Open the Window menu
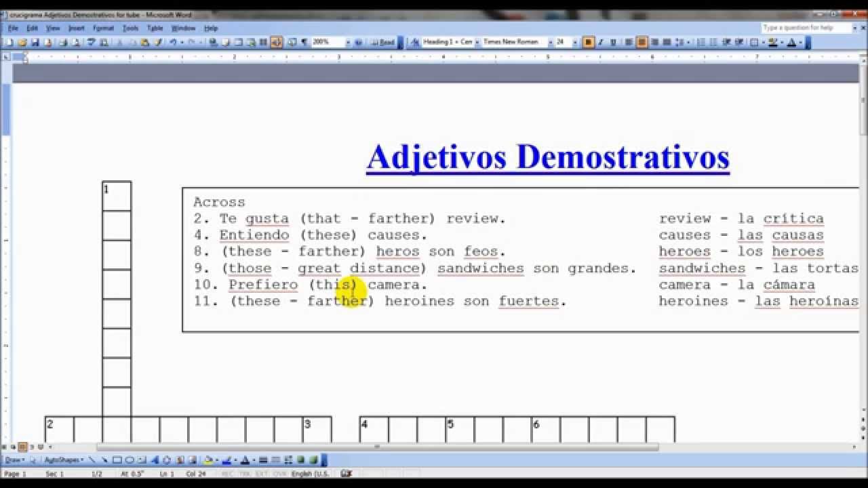Image resolution: width=868 pixels, height=488 pixels. pos(183,28)
